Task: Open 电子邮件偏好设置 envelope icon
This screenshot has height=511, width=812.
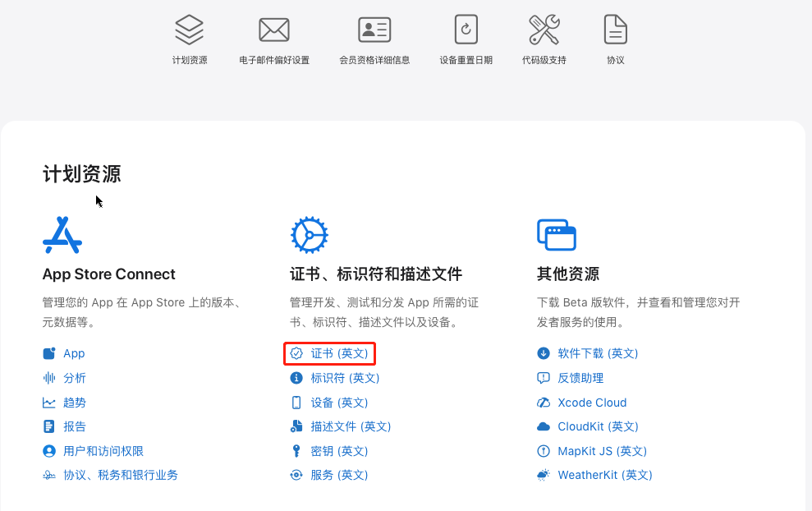Action: 274,30
